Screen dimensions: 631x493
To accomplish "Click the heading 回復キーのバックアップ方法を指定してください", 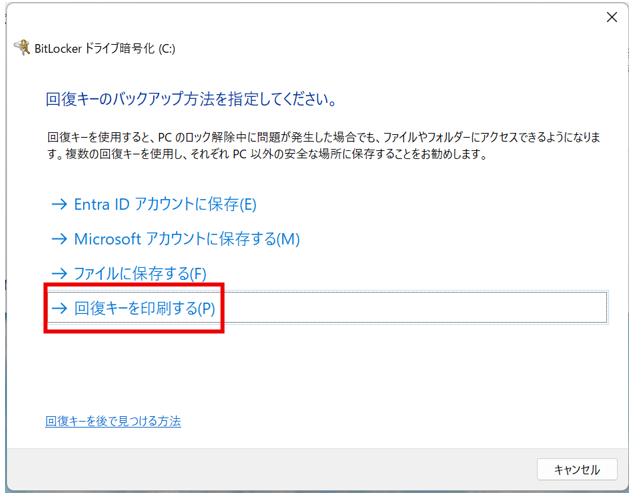I will pyautogui.click(x=191, y=99).
